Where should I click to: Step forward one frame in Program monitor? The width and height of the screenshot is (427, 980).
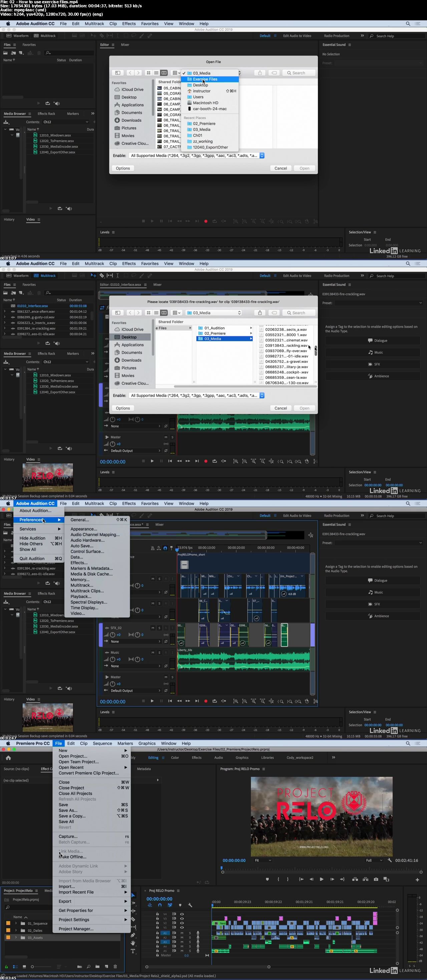click(332, 879)
